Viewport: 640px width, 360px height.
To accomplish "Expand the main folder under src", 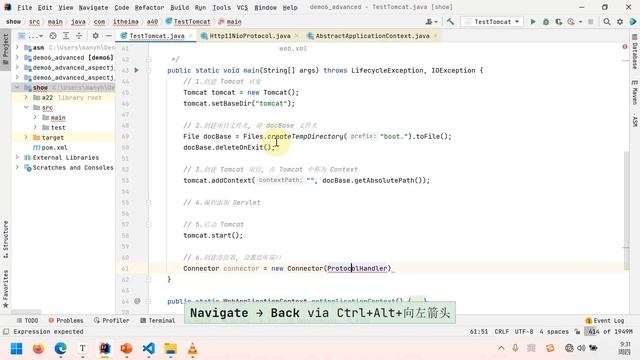I will point(35,118).
